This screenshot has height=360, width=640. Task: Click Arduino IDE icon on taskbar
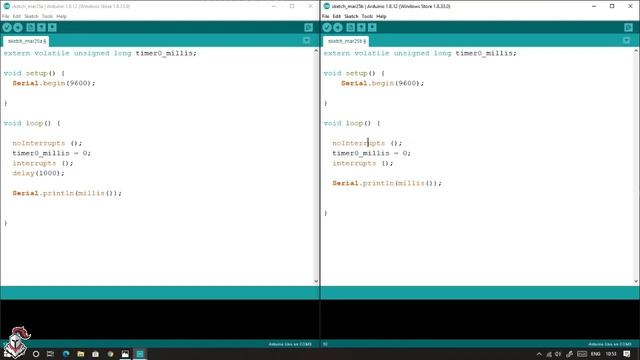(x=140, y=354)
